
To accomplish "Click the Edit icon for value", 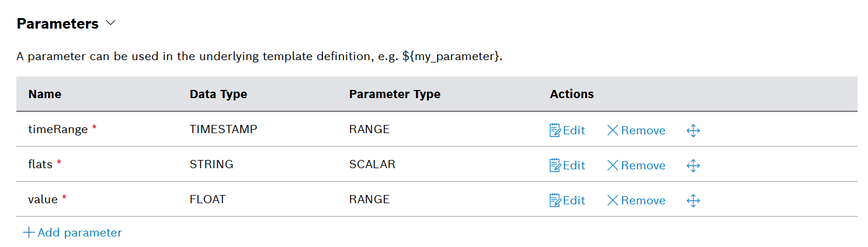I will [x=555, y=200].
